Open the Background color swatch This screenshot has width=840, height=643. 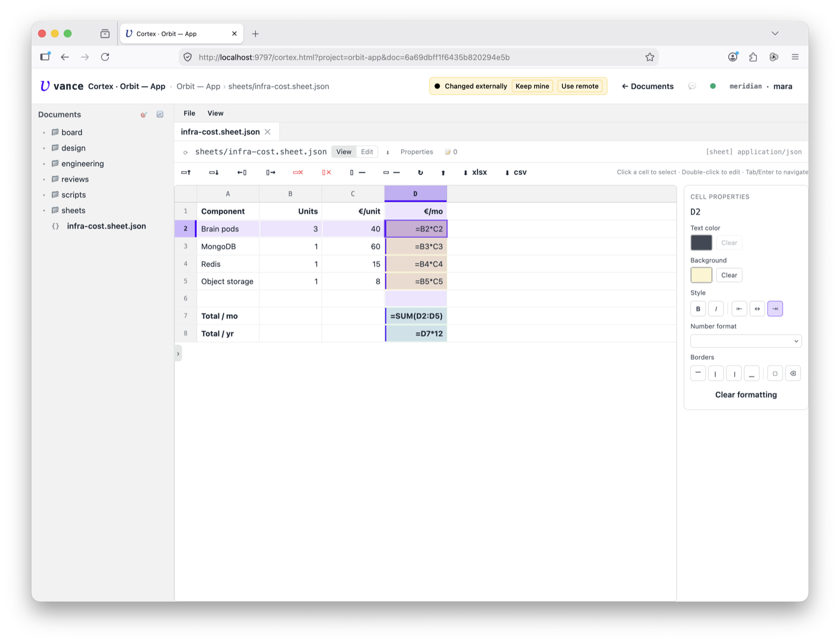[701, 275]
